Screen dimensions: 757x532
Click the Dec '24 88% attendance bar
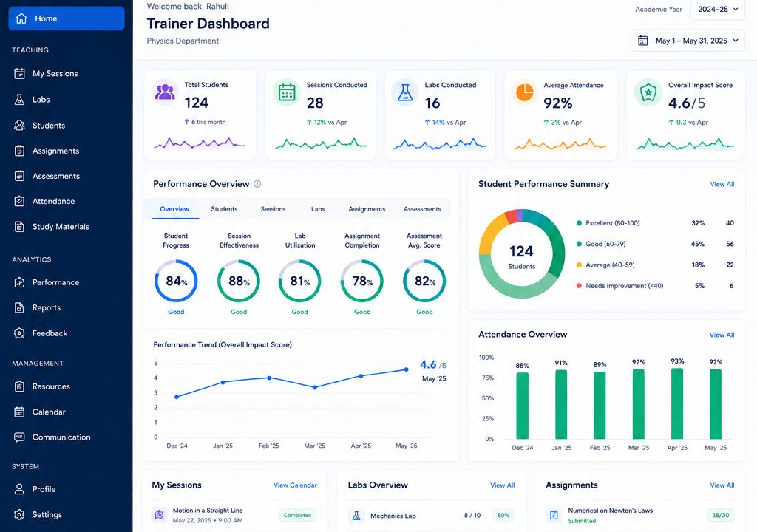pyautogui.click(x=523, y=406)
